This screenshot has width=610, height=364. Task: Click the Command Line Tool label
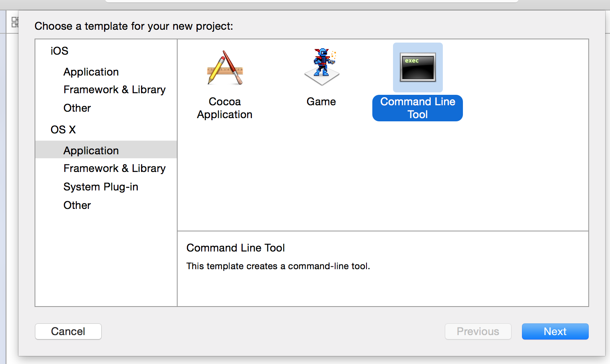[x=418, y=108]
